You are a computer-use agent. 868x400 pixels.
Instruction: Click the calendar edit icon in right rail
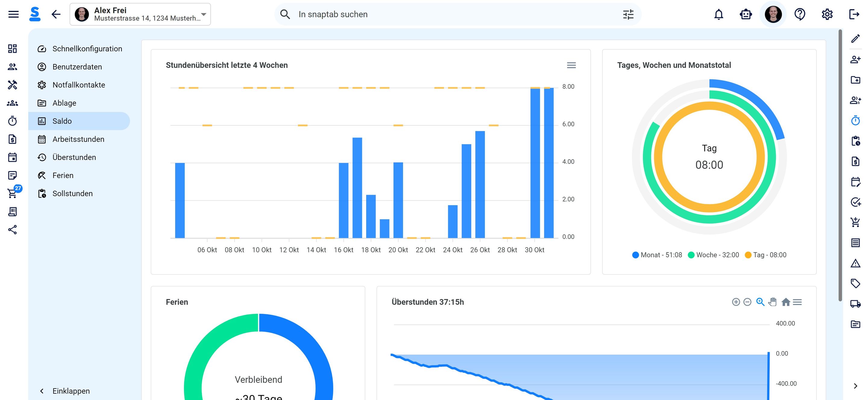coord(855,182)
